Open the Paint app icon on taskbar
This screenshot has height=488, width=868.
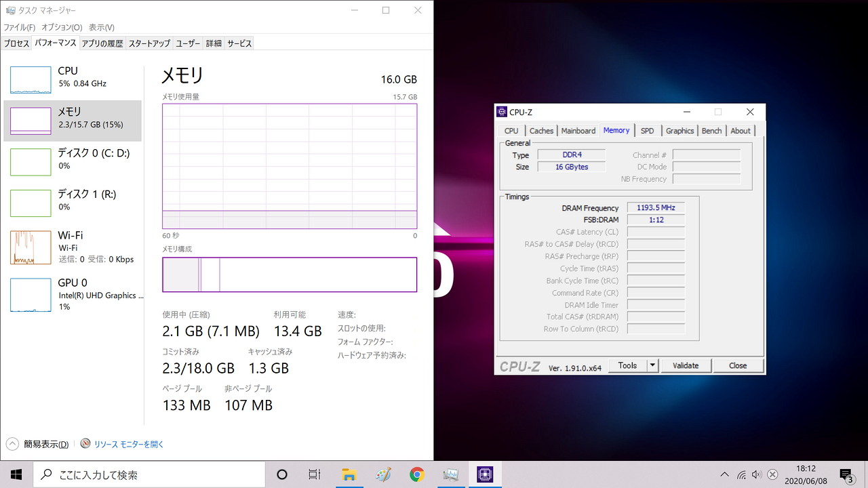(383, 474)
